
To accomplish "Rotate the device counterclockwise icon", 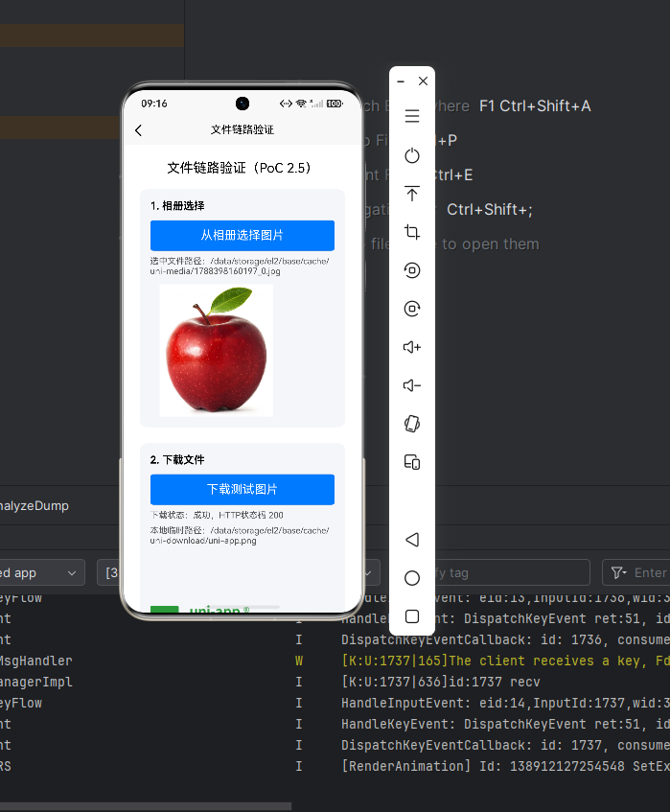I will coord(411,270).
